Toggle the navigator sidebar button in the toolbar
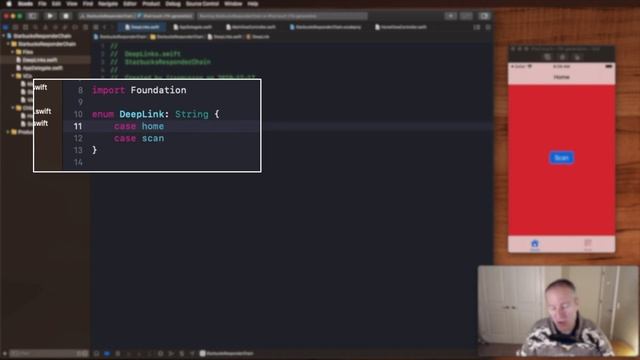Viewport: 640px width, 360px height. (x=33, y=16)
